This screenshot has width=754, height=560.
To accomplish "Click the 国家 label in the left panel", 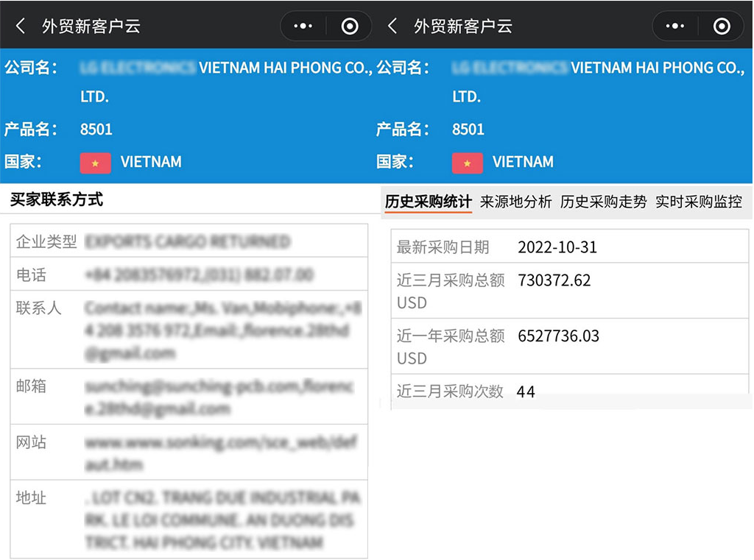I will pos(23,162).
